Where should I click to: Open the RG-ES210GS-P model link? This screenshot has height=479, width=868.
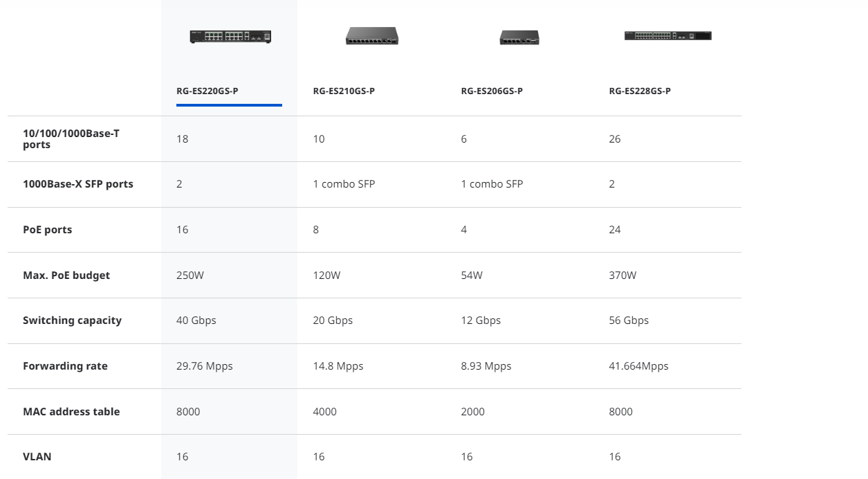pos(344,91)
